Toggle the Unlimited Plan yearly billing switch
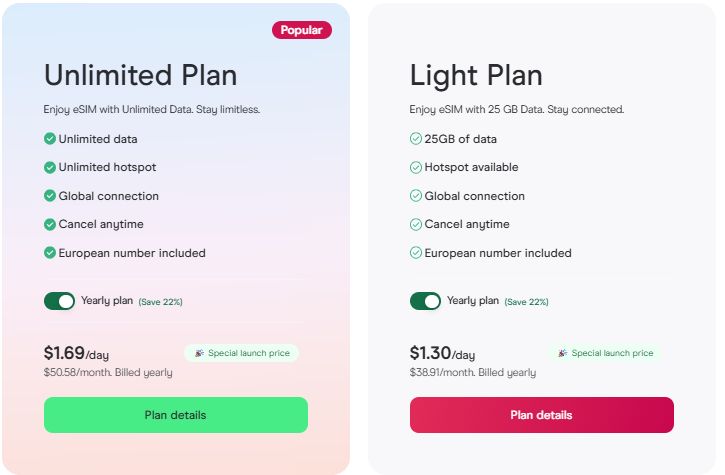 pos(60,301)
